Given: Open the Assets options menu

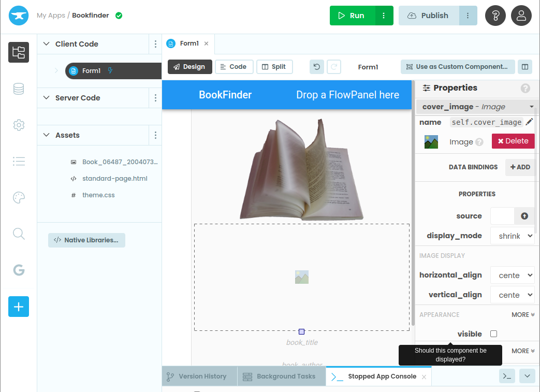Looking at the screenshot, I should pos(155,135).
